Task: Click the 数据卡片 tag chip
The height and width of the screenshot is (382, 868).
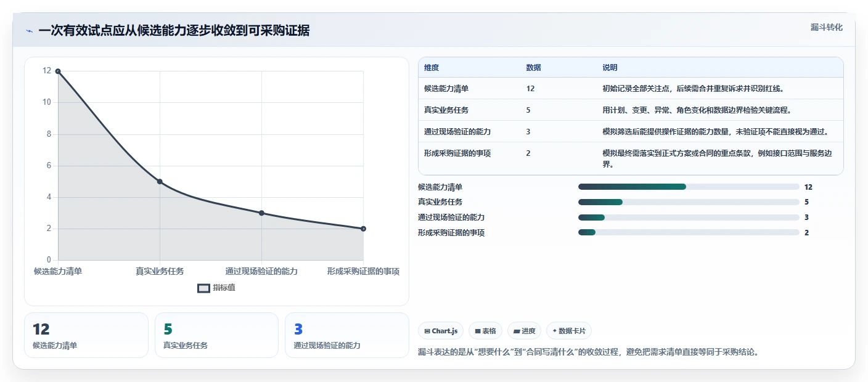Action: coord(569,331)
